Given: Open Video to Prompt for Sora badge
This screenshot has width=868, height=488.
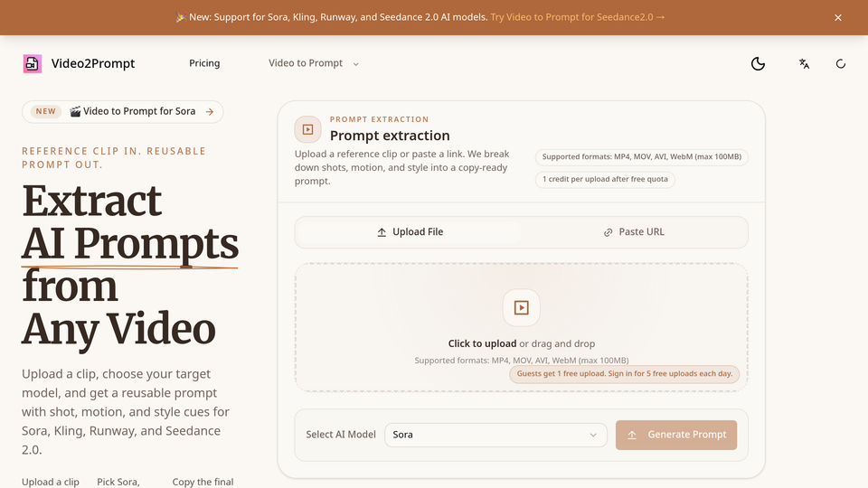Looking at the screenshot, I should point(123,112).
